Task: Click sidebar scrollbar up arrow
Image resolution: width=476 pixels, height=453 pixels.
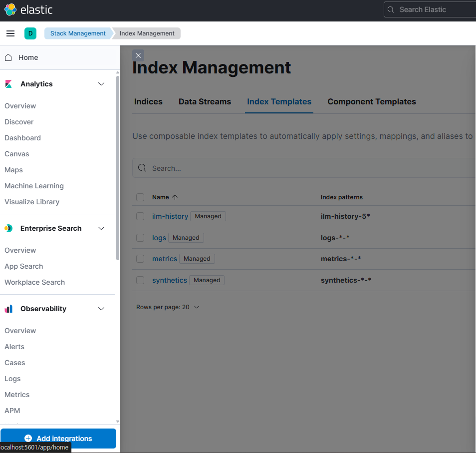Action: click(118, 72)
